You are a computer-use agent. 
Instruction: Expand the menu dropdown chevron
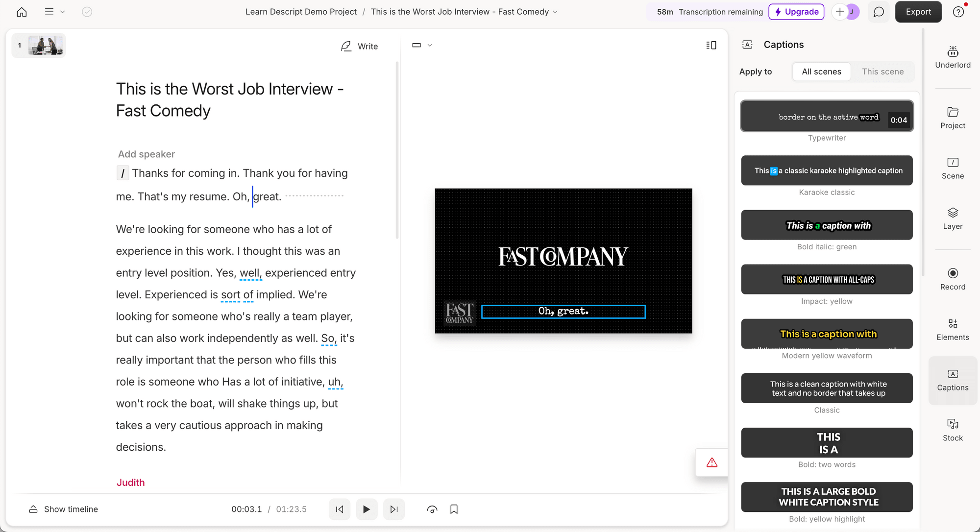point(62,12)
